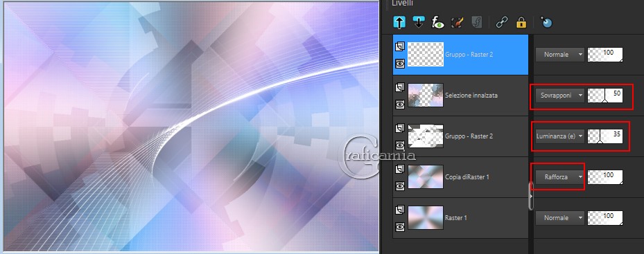Click the move layer down arrow icon
Viewport: 644px width, 254px height.
pos(419,22)
